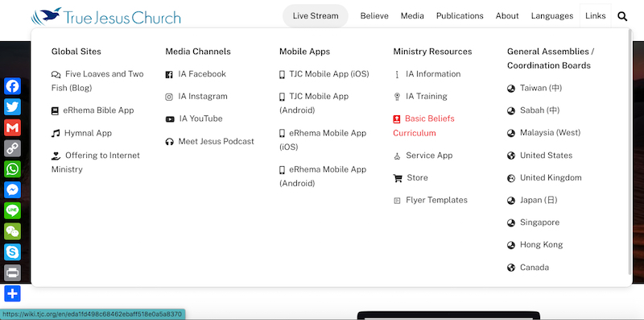
Task: Click red book icon beside Basic Beliefs
Action: coord(396,119)
